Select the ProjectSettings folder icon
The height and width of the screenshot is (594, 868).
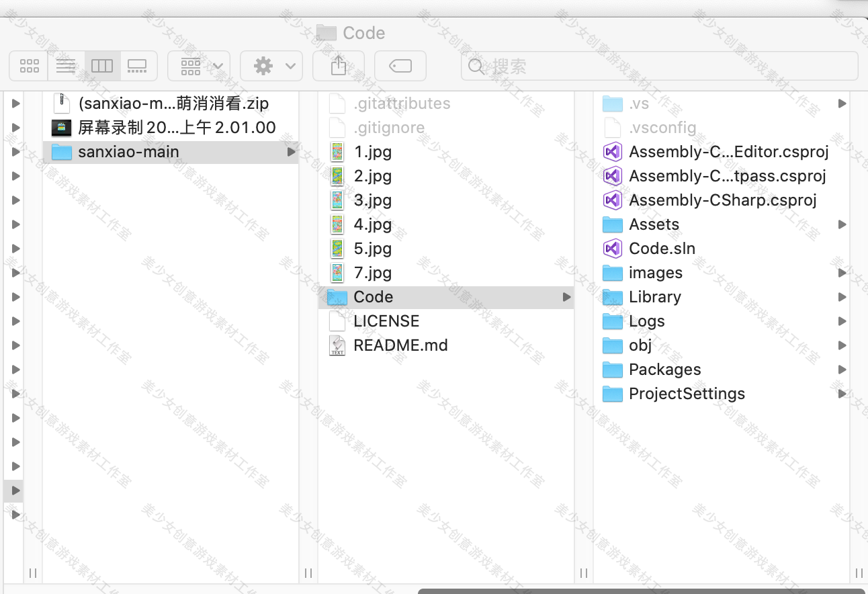click(613, 394)
